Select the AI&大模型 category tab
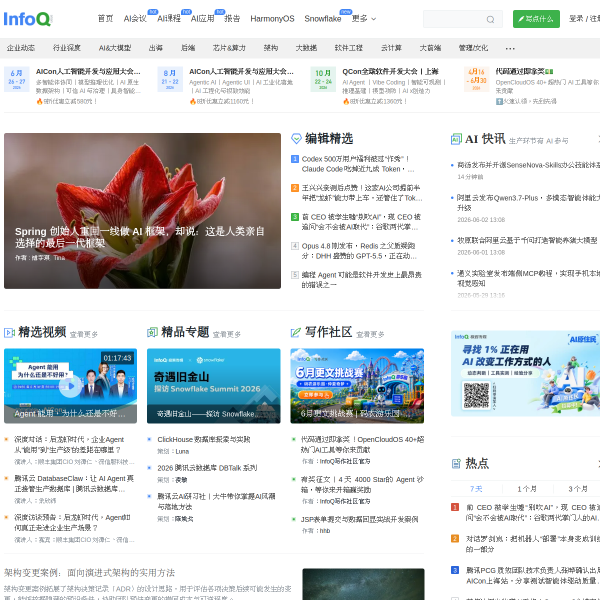 [115, 48]
